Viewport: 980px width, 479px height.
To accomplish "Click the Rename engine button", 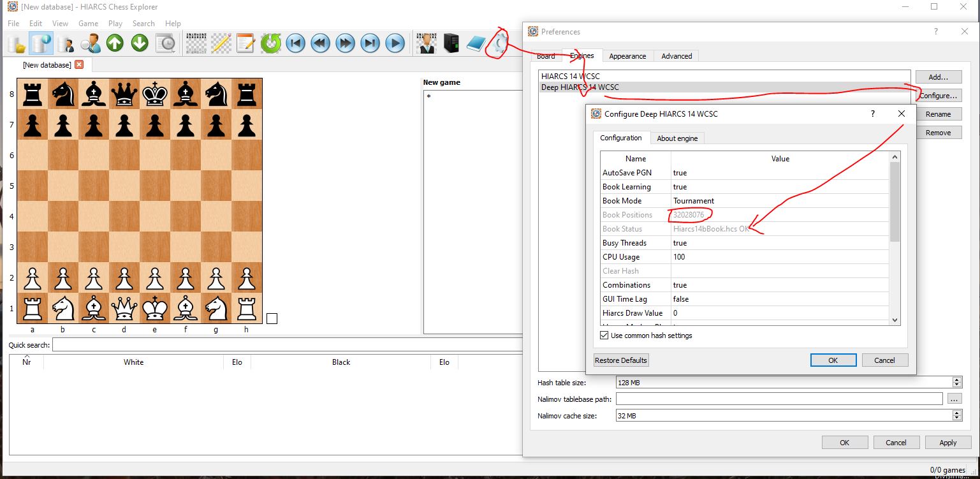I will tap(939, 114).
